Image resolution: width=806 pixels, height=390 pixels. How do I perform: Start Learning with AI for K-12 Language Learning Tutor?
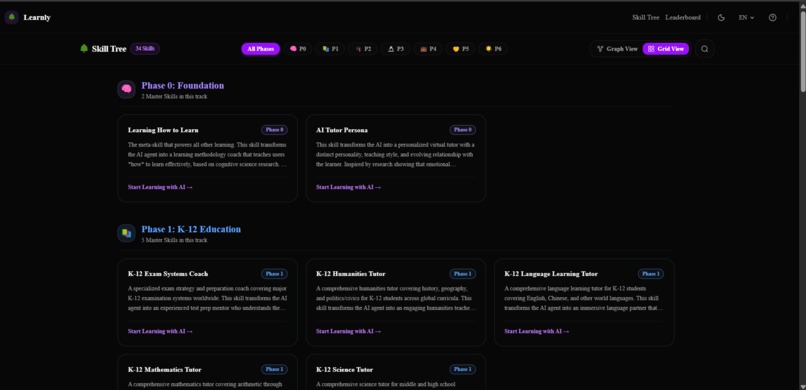[x=537, y=331]
